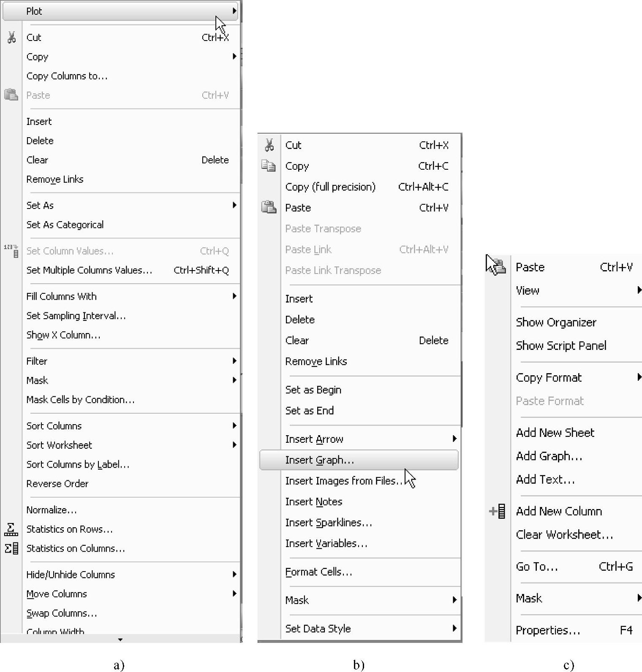Screen dimensions: 642x672
Task: Choose Insert Images from Files…
Action: click(x=344, y=481)
